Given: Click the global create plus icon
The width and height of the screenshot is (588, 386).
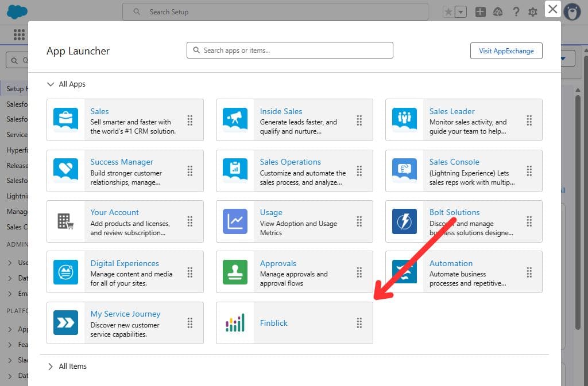Looking at the screenshot, I should click(x=480, y=12).
